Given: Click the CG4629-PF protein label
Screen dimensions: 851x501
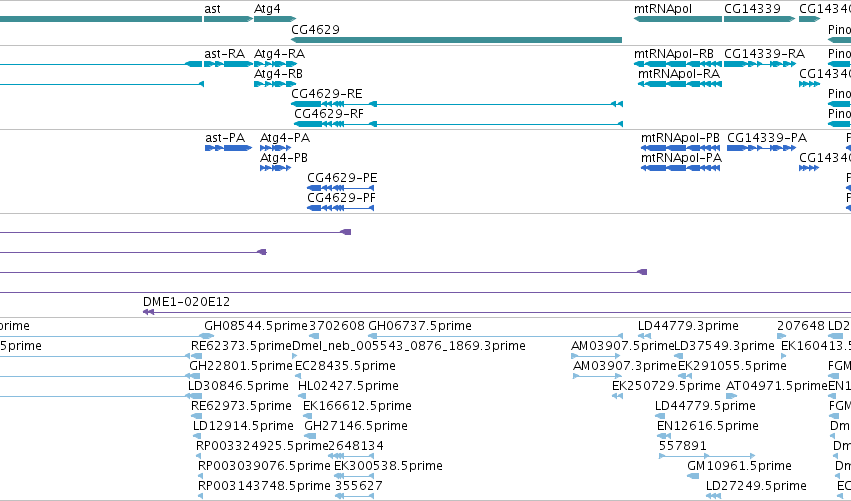Looking at the screenshot, I should tap(341, 198).
